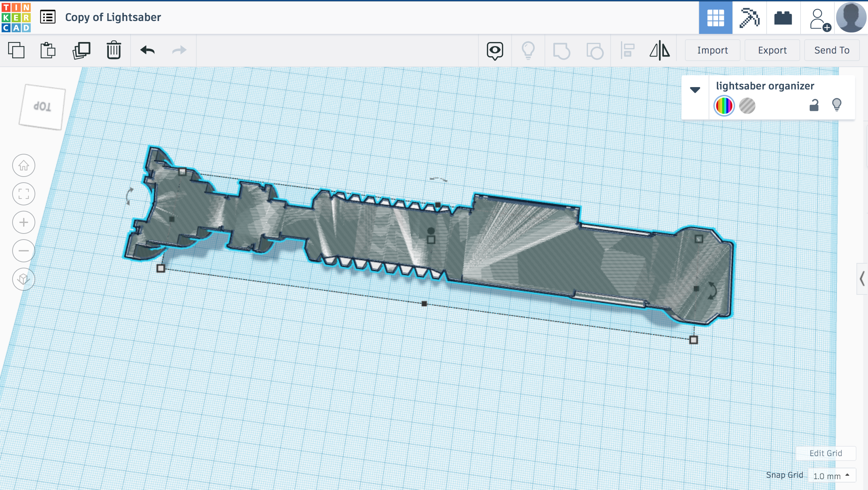Toggle the speech bubble annotation icon

[495, 50]
